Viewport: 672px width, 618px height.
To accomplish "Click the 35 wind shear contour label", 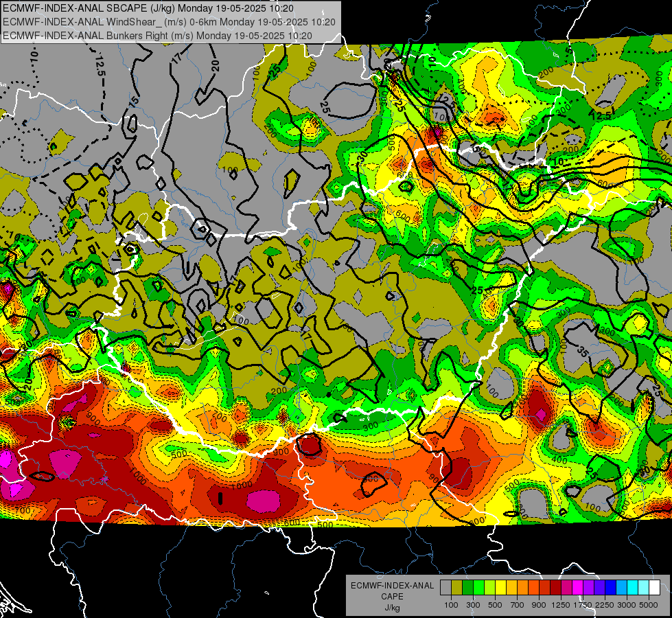I will (582, 352).
